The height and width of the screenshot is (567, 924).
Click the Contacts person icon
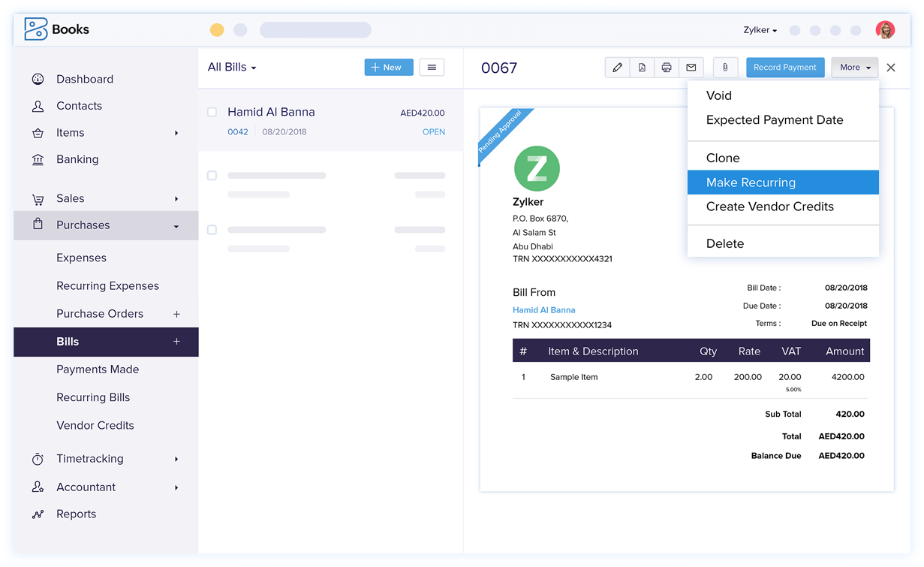pos(38,106)
